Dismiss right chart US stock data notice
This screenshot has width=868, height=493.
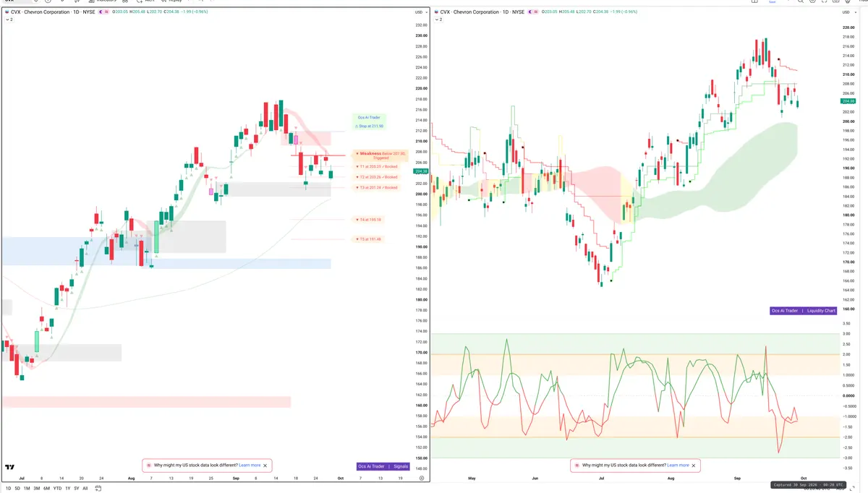pos(694,466)
